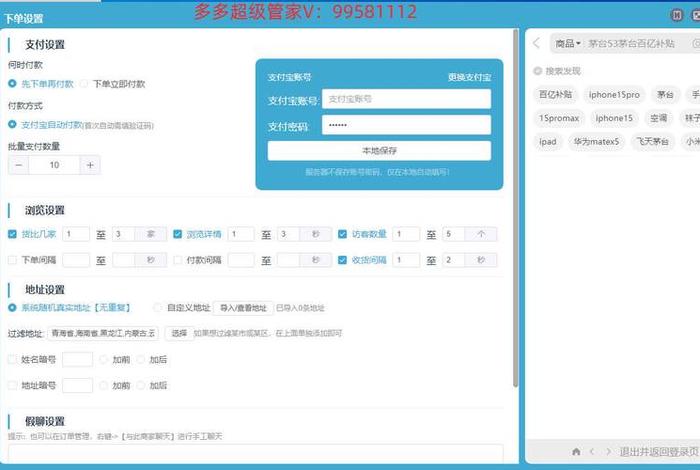Click the 本地保存 button
The width and height of the screenshot is (700, 470).
coord(379,151)
